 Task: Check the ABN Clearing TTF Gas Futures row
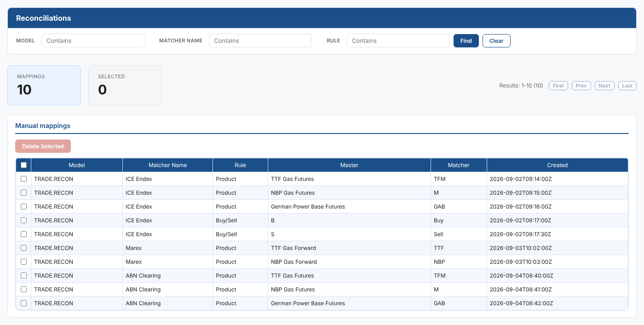click(24, 276)
